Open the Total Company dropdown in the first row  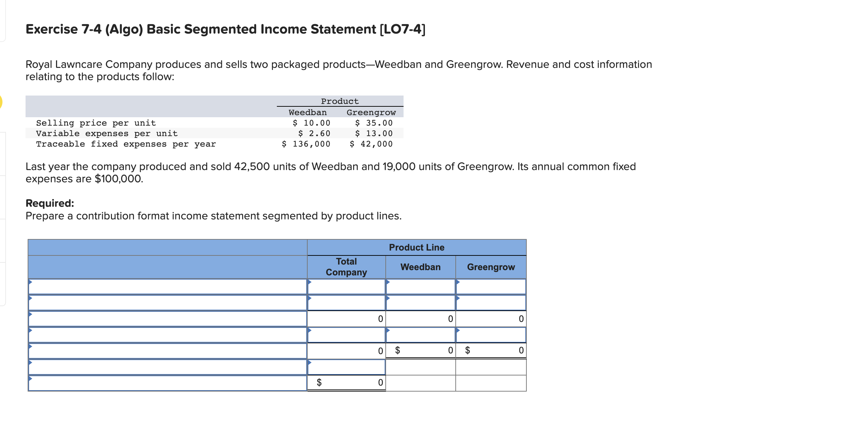point(346,286)
